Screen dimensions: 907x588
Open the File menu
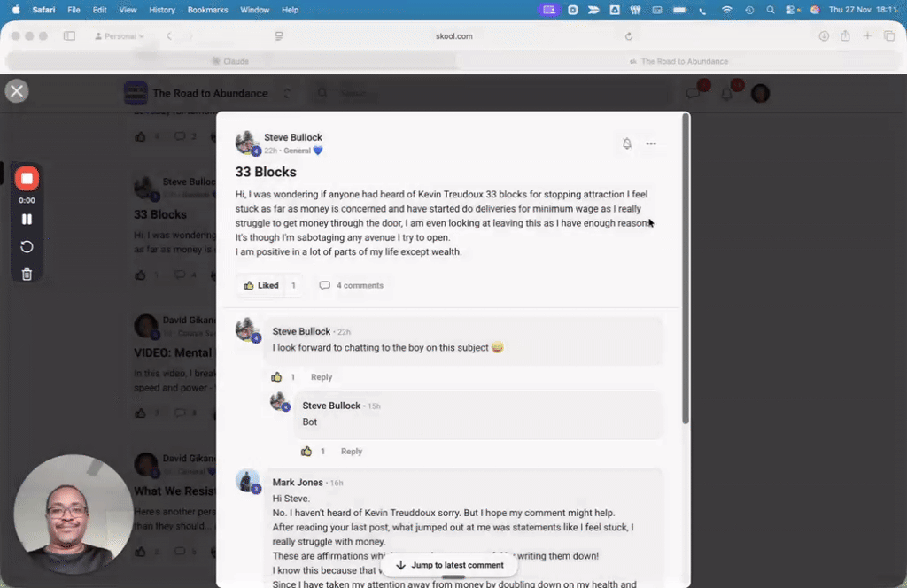(74, 10)
